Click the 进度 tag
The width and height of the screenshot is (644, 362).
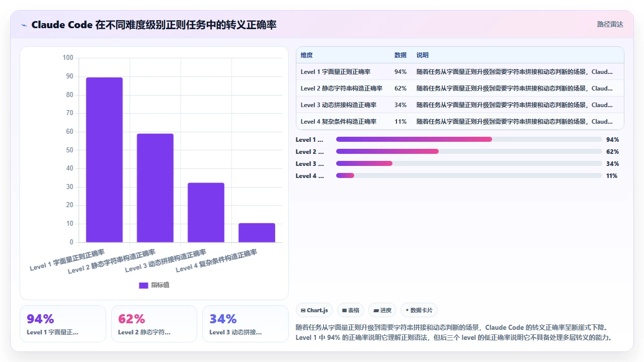click(x=382, y=310)
